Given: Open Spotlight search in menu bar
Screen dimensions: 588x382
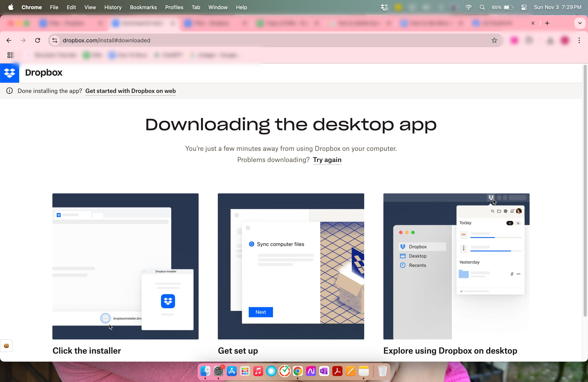Looking at the screenshot, I should pyautogui.click(x=482, y=7).
